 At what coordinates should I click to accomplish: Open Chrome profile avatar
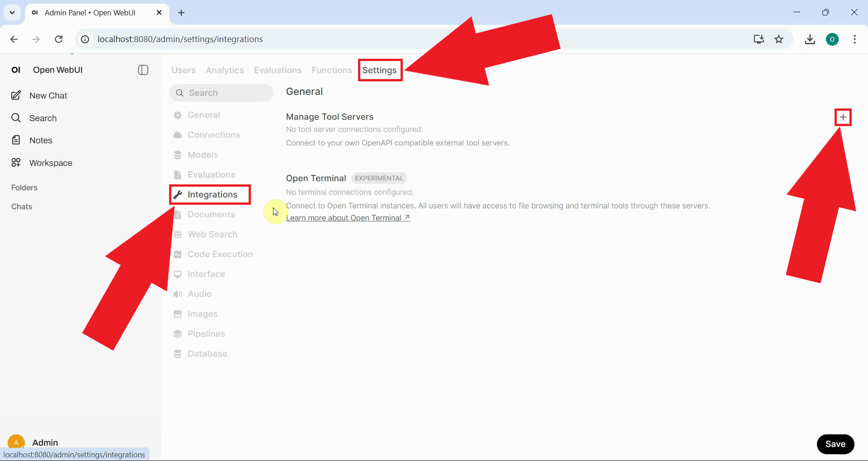pyautogui.click(x=832, y=39)
